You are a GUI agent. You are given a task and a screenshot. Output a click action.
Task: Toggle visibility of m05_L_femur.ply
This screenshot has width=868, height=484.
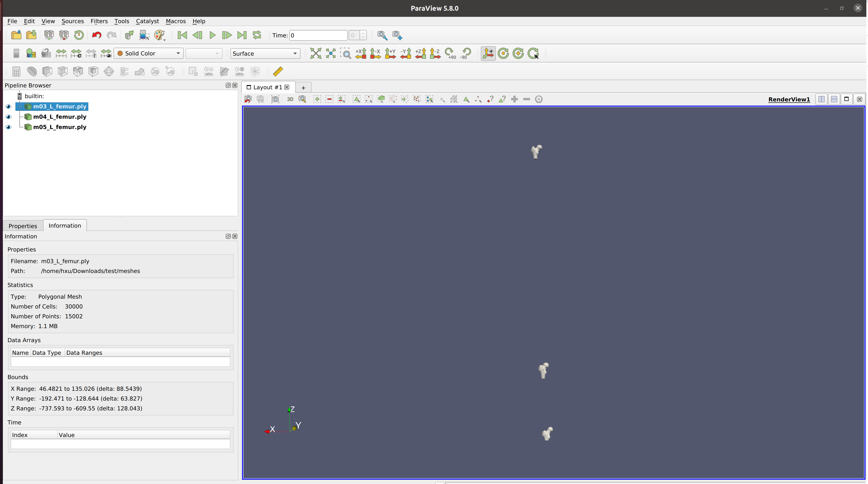pyautogui.click(x=8, y=127)
